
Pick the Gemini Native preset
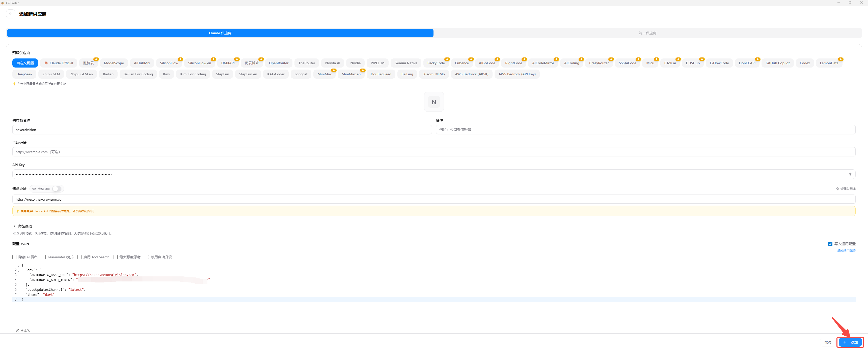(x=406, y=63)
